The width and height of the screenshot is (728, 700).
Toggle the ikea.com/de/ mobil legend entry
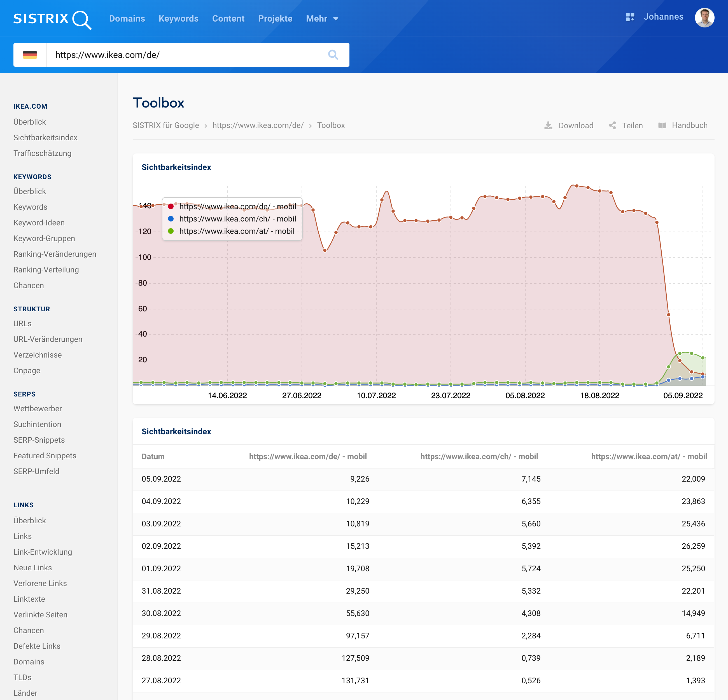pos(237,206)
